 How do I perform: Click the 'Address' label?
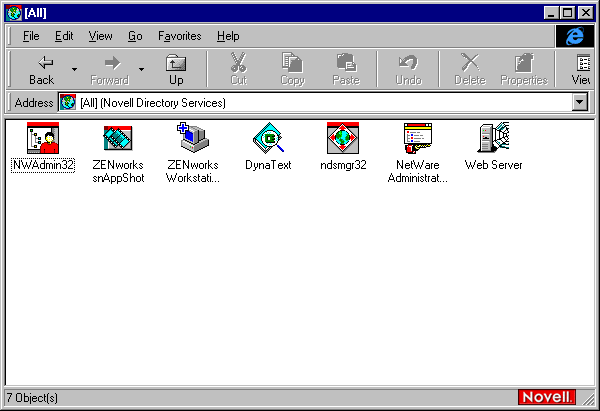(x=34, y=103)
